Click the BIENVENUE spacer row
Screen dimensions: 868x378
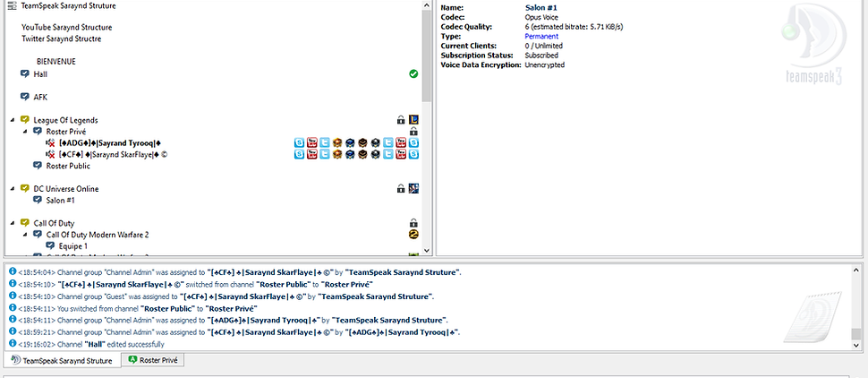[55, 62]
